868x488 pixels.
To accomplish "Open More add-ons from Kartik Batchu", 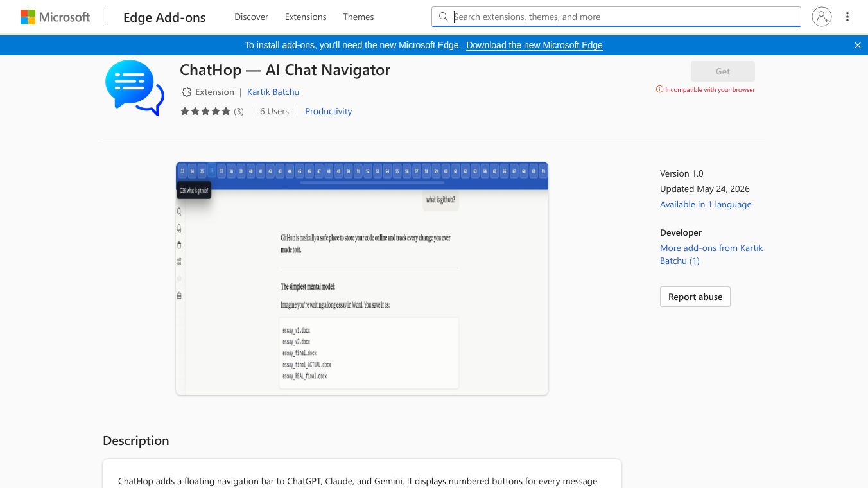I will pyautogui.click(x=711, y=254).
